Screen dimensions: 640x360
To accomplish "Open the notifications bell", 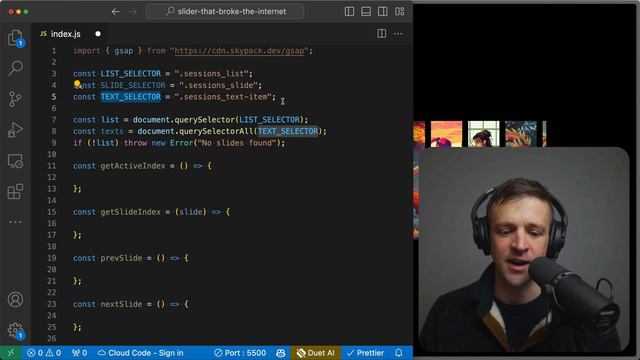I will [399, 353].
